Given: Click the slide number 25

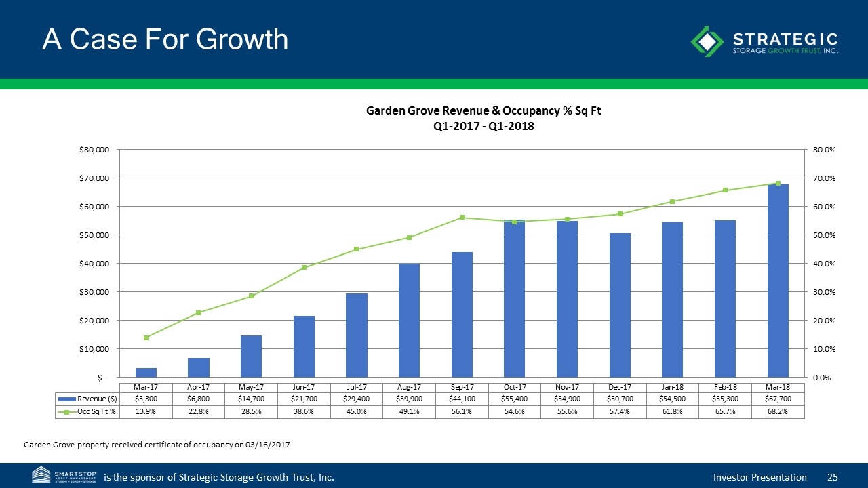Looking at the screenshot, I should [x=832, y=477].
